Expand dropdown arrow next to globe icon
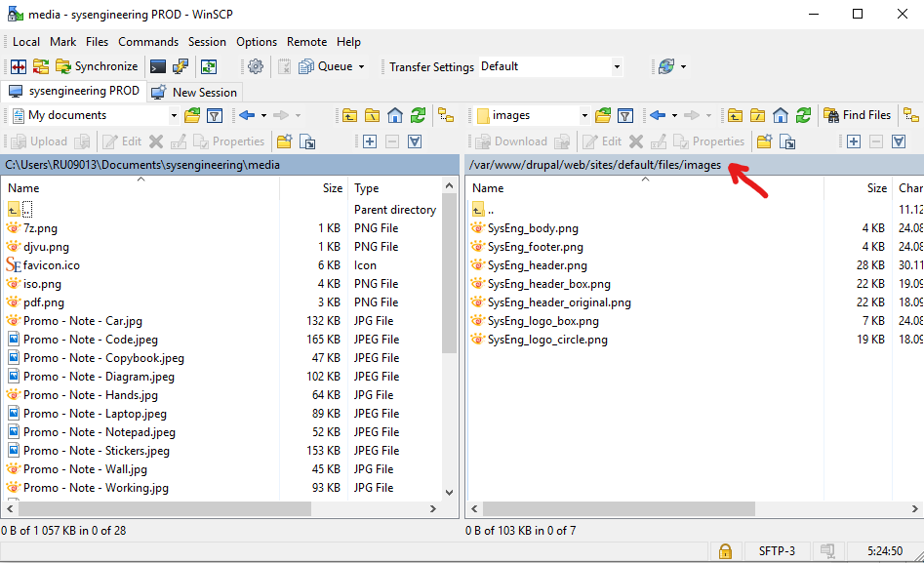The height and width of the screenshot is (563, 924). point(683,66)
